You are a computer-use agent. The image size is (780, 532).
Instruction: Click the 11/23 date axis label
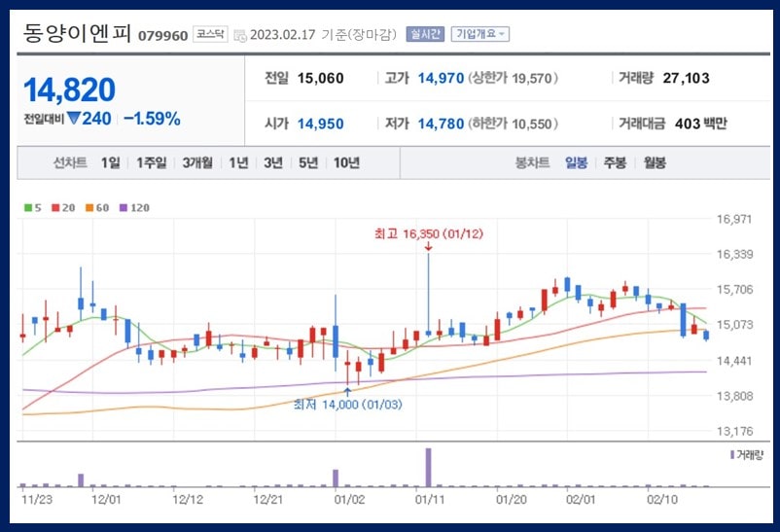click(x=37, y=499)
